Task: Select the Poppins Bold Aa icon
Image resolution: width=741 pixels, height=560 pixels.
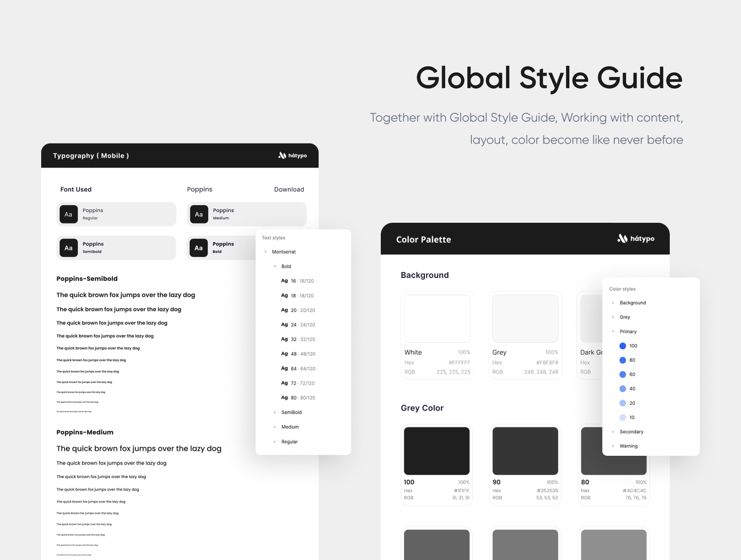Action: click(x=199, y=247)
